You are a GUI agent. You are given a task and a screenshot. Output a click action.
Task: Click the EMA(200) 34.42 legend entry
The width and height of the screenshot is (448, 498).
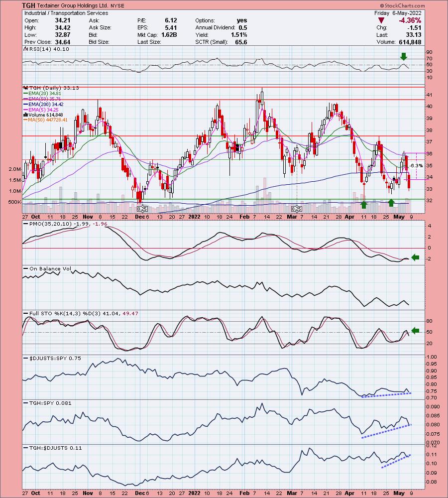point(43,104)
